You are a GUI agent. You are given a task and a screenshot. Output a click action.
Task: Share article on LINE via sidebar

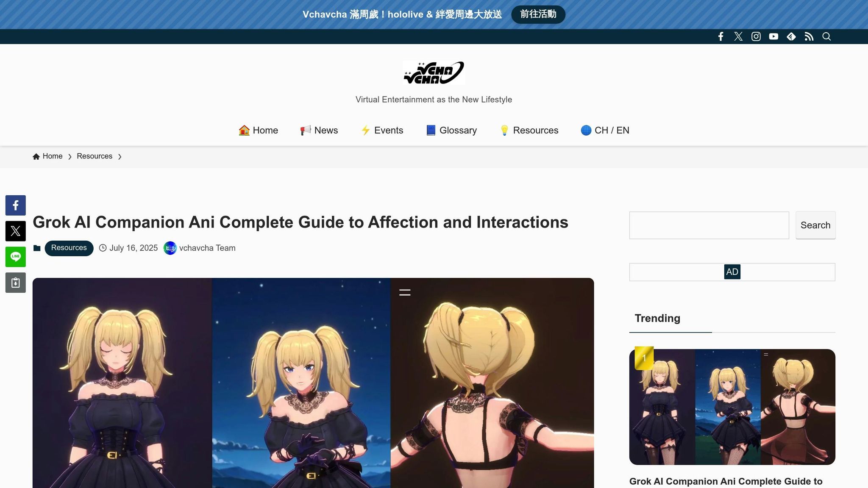pos(16,257)
